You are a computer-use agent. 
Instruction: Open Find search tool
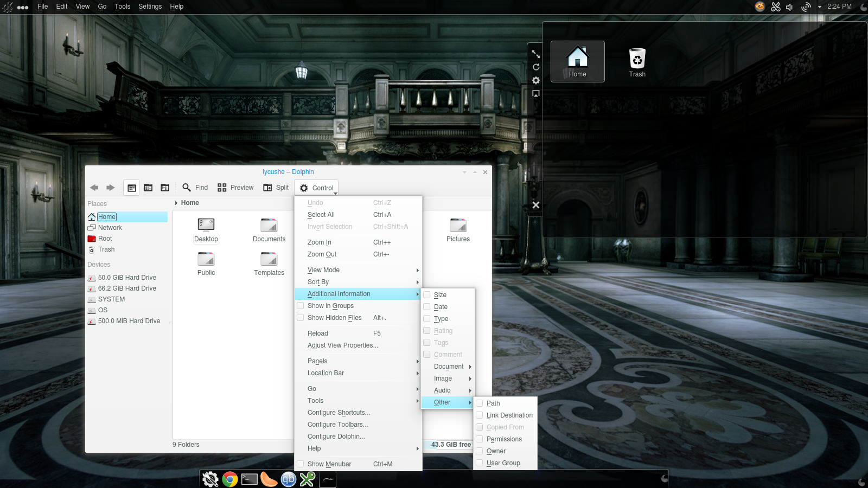[x=195, y=188]
